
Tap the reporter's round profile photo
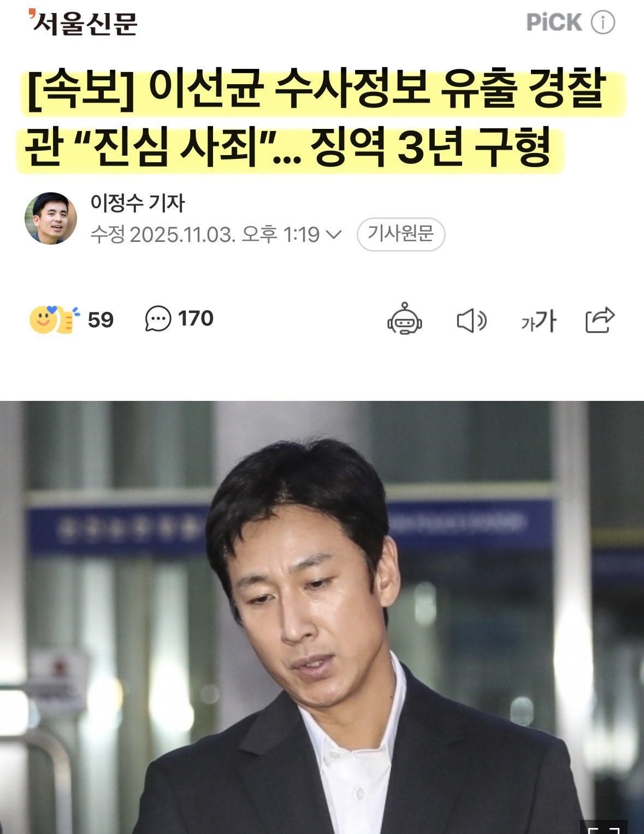point(51,218)
